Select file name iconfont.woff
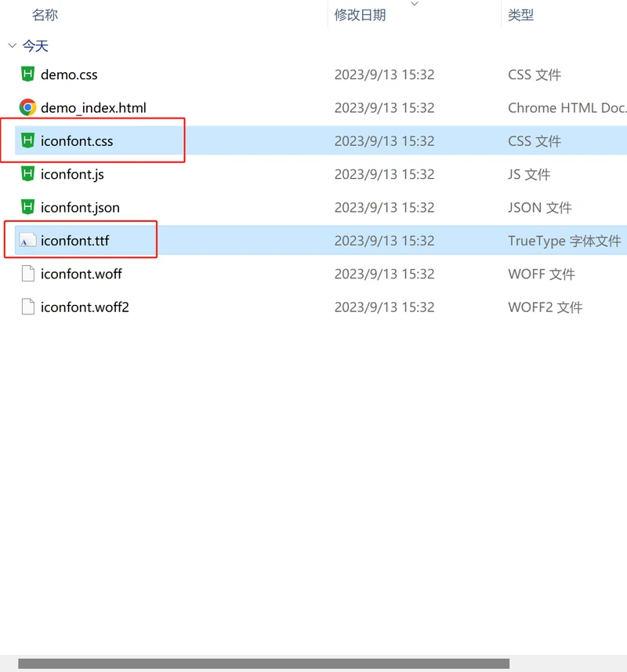This screenshot has width=627, height=672. click(82, 274)
